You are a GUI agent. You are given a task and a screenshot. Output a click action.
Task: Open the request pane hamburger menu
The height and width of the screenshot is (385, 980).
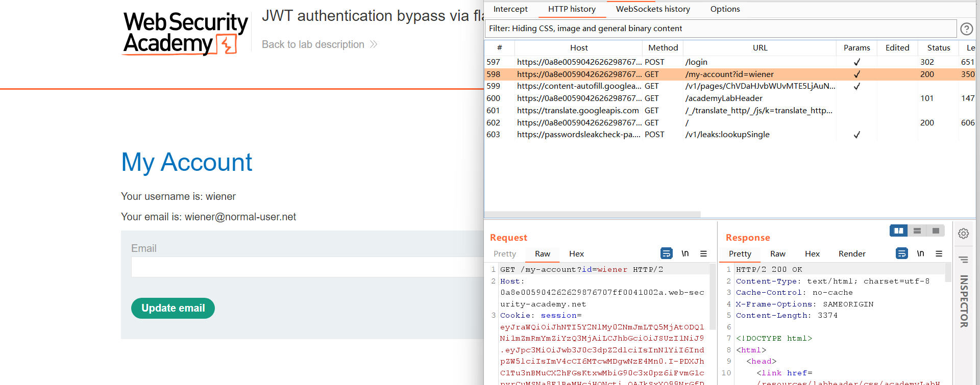[x=703, y=253]
